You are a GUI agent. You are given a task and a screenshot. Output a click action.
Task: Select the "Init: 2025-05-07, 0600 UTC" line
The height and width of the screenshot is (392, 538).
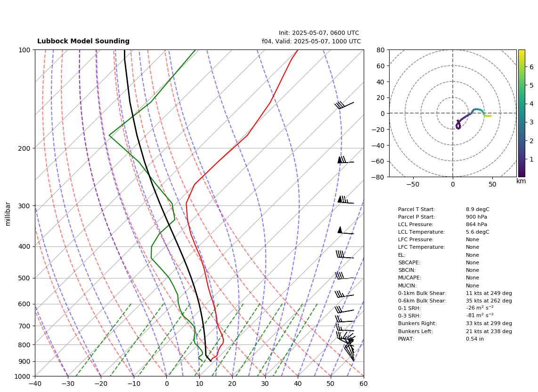pyautogui.click(x=319, y=33)
